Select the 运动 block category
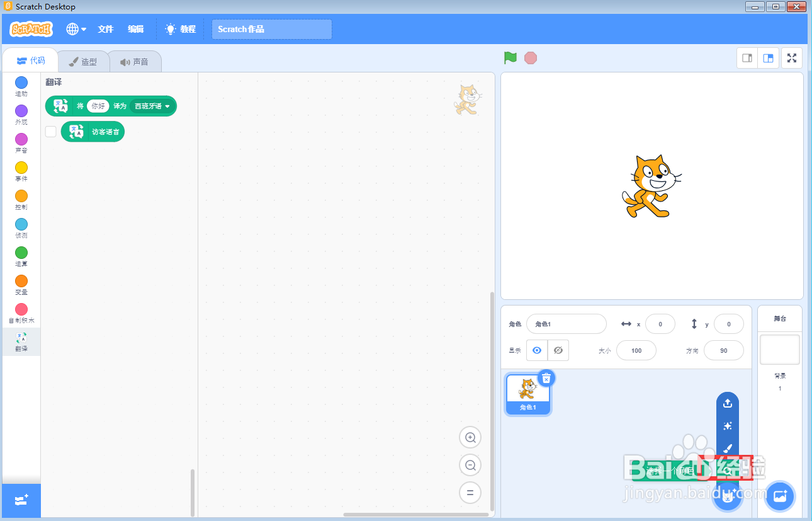The width and height of the screenshot is (812, 521). (21, 87)
